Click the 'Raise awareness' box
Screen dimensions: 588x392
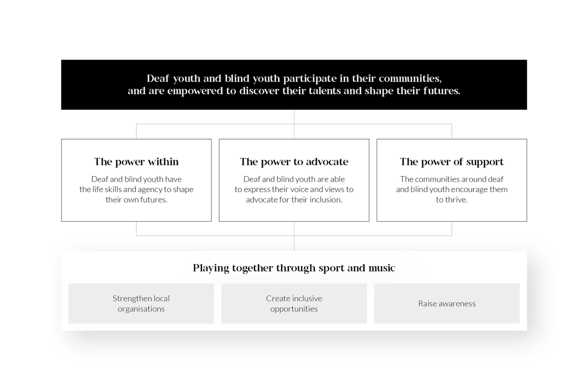point(447,303)
